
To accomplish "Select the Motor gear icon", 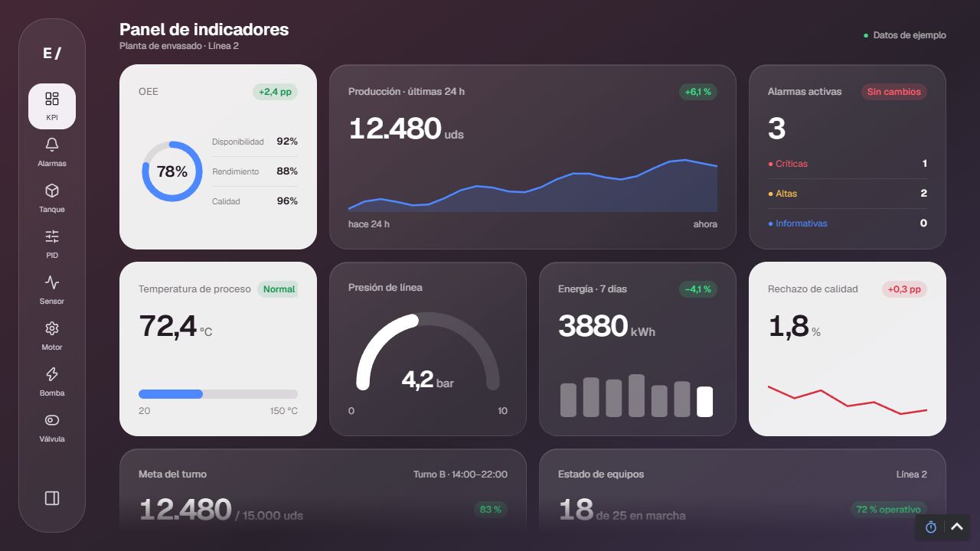I will point(52,328).
